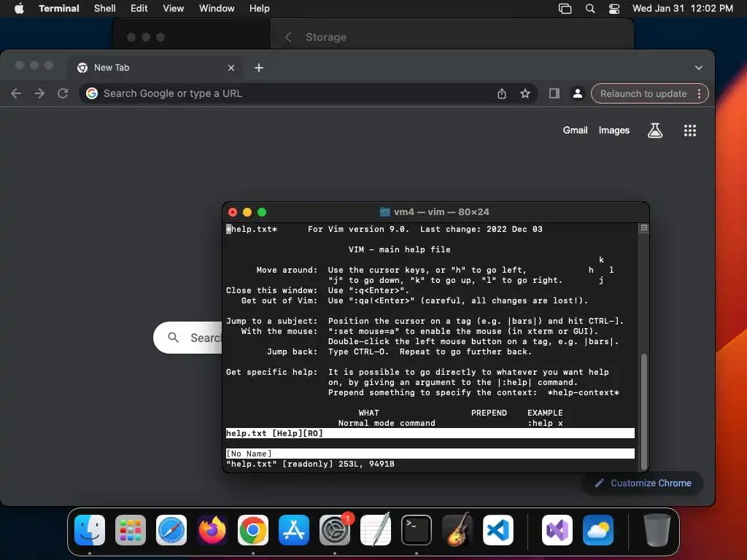The height and width of the screenshot is (560, 747).
Task: Click the vim terminal title folder icon
Action: click(x=385, y=212)
